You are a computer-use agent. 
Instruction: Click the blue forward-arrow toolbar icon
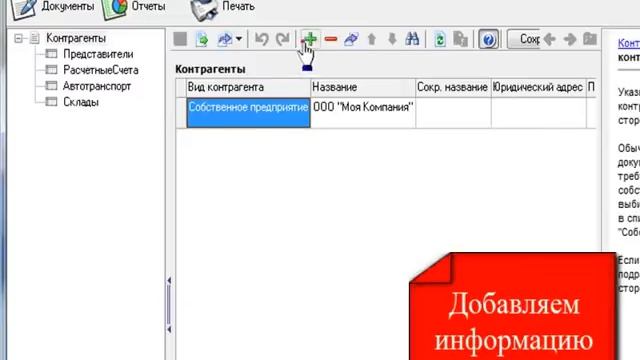(x=224, y=39)
